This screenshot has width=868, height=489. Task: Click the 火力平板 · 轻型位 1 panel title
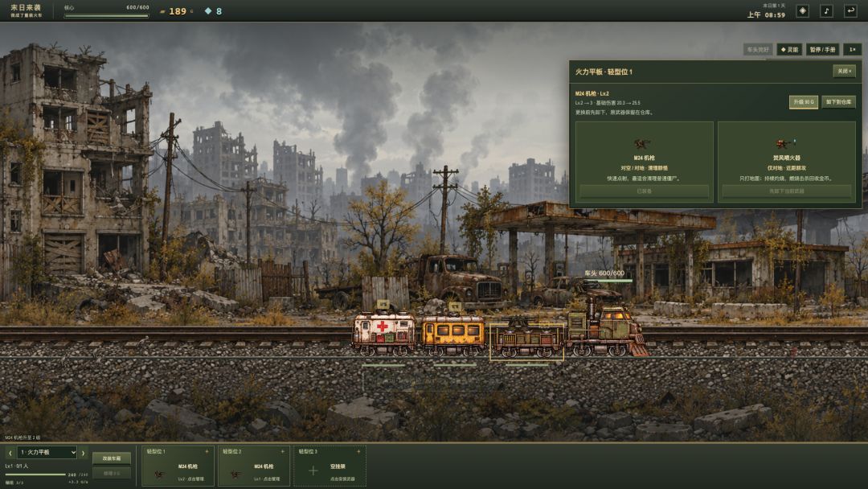click(x=604, y=72)
